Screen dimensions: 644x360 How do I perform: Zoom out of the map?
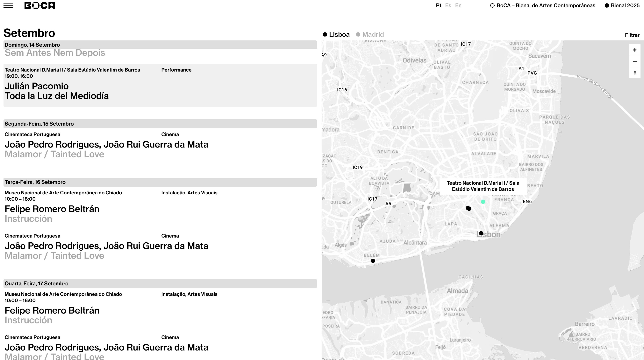634,61
